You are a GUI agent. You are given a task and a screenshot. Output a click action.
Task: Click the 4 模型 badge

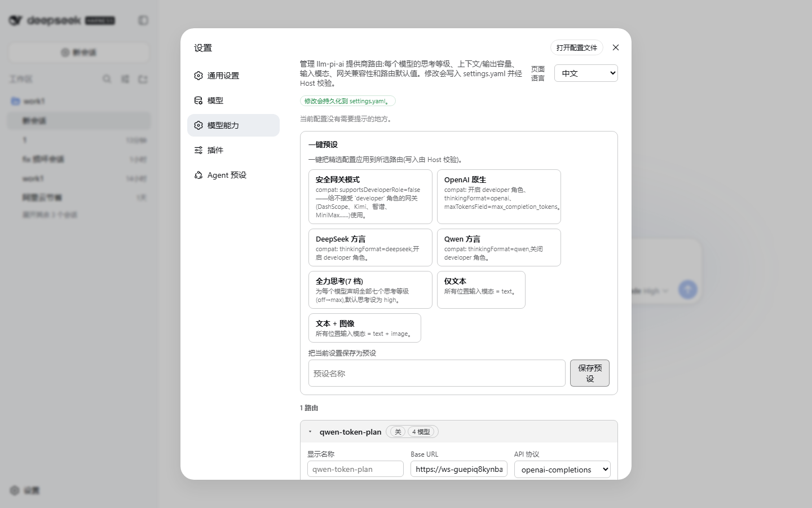(421, 432)
